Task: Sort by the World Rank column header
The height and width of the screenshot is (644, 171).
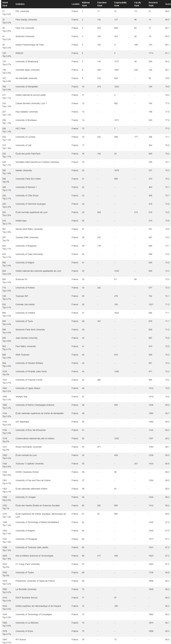Action: pos(5,4)
